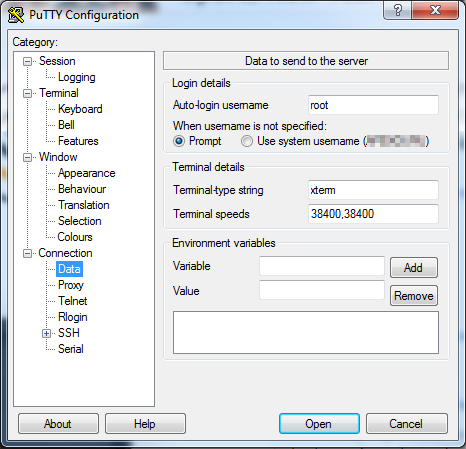Open the Session category
This screenshot has width=466, height=449.
click(57, 61)
